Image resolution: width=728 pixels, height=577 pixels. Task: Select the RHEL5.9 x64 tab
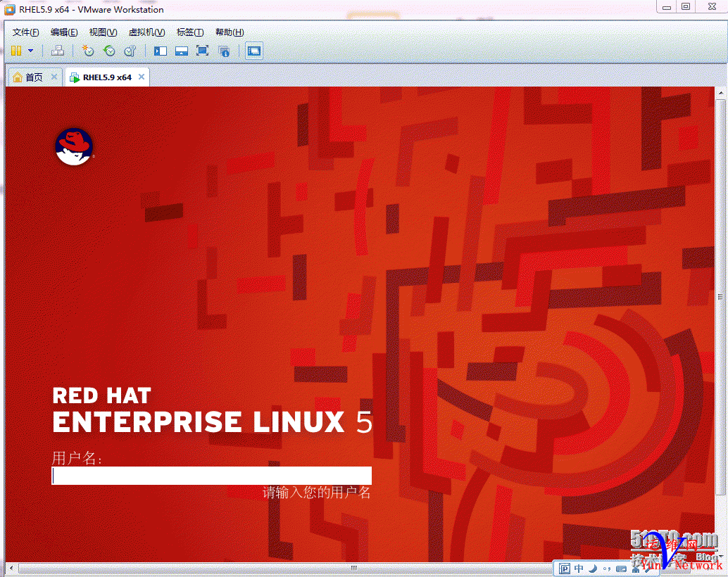click(107, 77)
